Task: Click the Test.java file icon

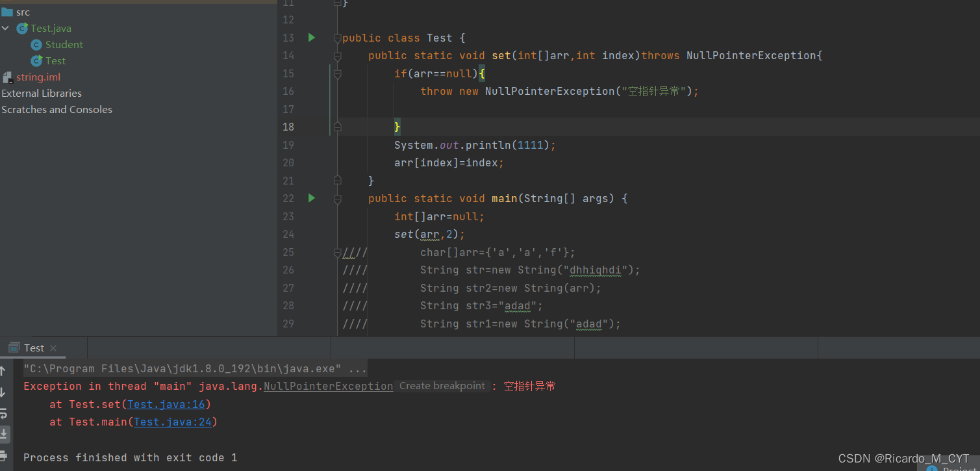Action: (22, 29)
